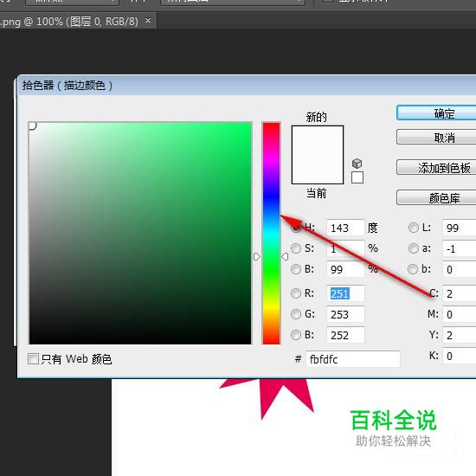Screen dimensions: 476x476
Task: Click the L value field showing 99
Action: click(460, 228)
